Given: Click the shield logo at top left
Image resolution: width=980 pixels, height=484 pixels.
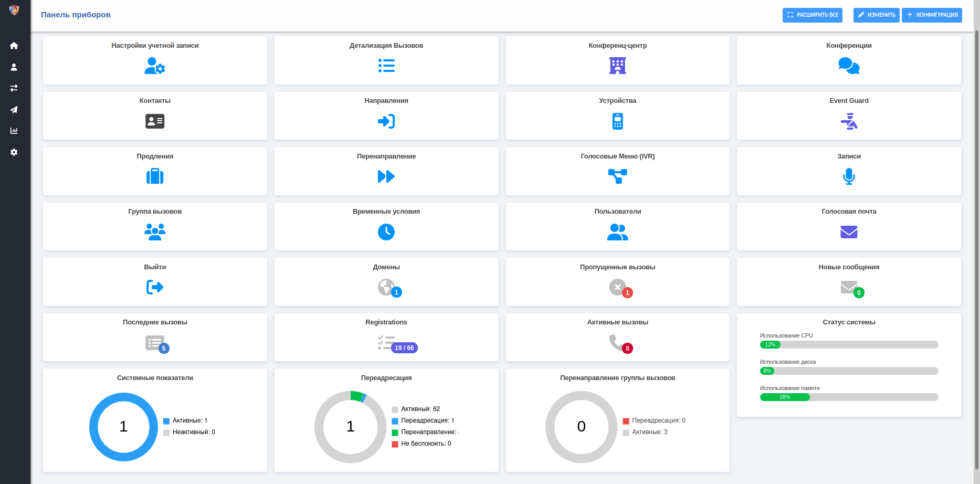Looking at the screenshot, I should tap(14, 10).
